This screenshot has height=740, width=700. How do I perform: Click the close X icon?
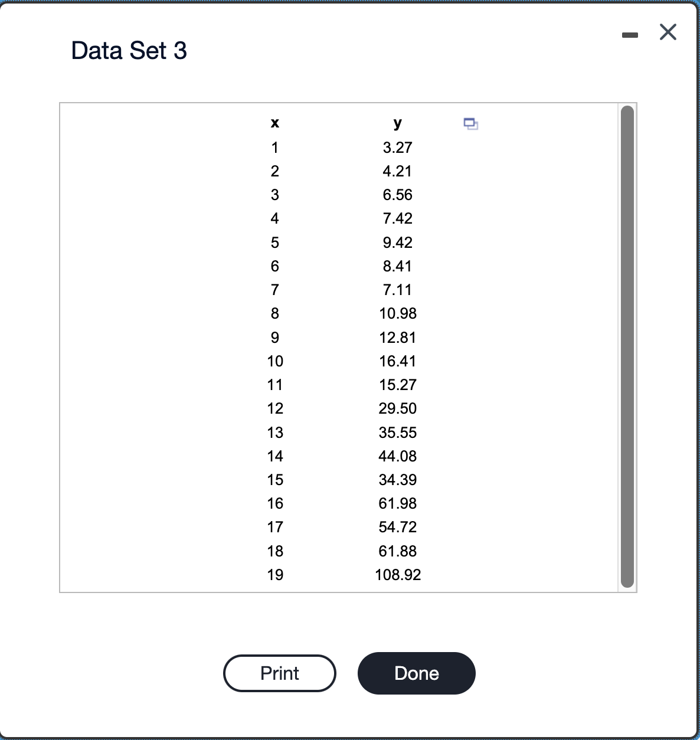click(x=668, y=32)
